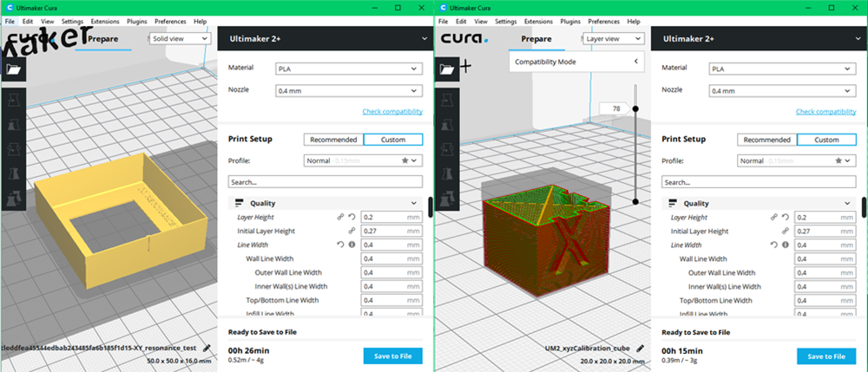This screenshot has width=868, height=372.
Task: Grab lower layer slider handle
Action: click(x=635, y=202)
